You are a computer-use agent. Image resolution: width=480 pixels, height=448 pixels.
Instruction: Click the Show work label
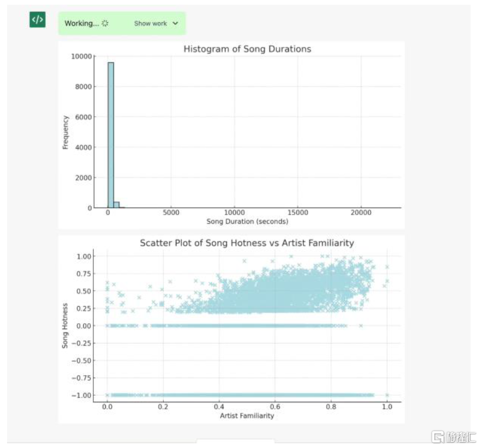point(150,23)
